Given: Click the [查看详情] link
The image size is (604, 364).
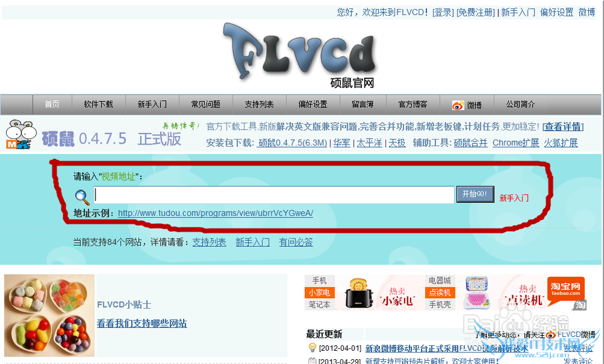Looking at the screenshot, I should [563, 127].
